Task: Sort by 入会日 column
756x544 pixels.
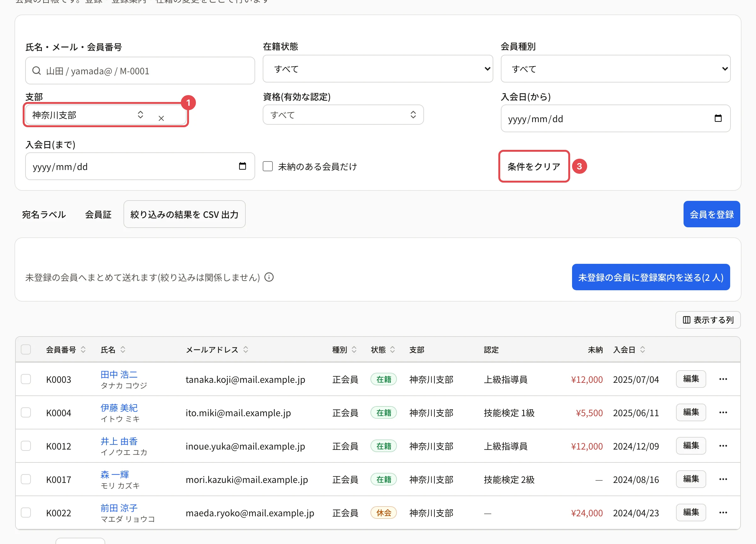Action: pos(629,349)
